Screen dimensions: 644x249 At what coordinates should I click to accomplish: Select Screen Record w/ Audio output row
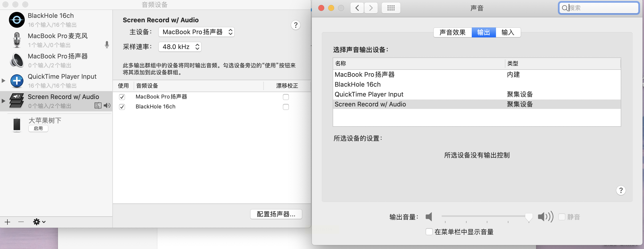(x=477, y=104)
